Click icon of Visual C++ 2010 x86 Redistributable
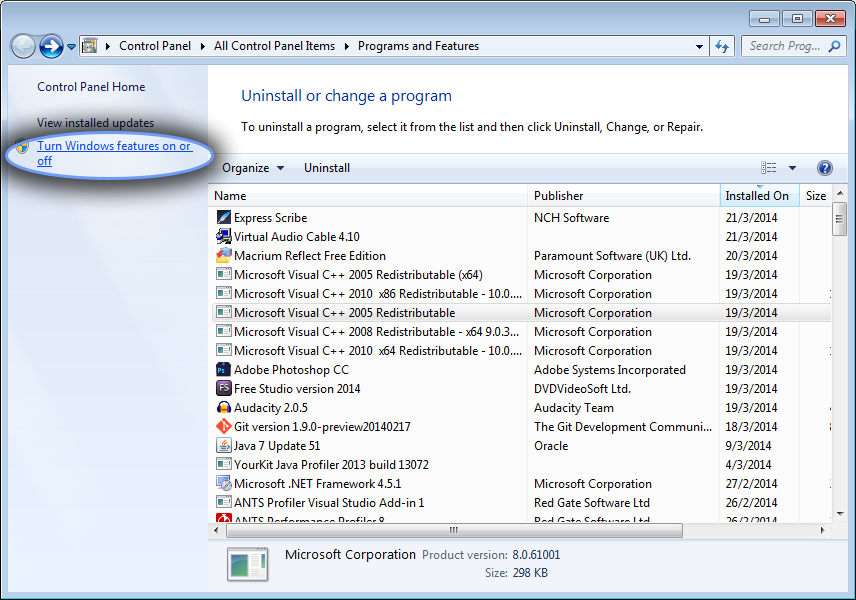Screen dimensions: 856x600 (x=223, y=293)
